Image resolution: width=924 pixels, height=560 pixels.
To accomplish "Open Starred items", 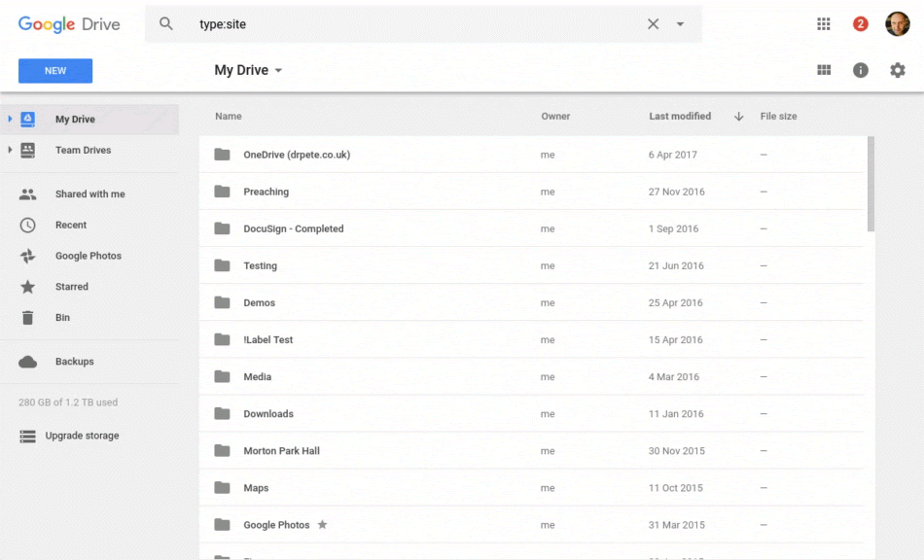I will (x=89, y=287).
